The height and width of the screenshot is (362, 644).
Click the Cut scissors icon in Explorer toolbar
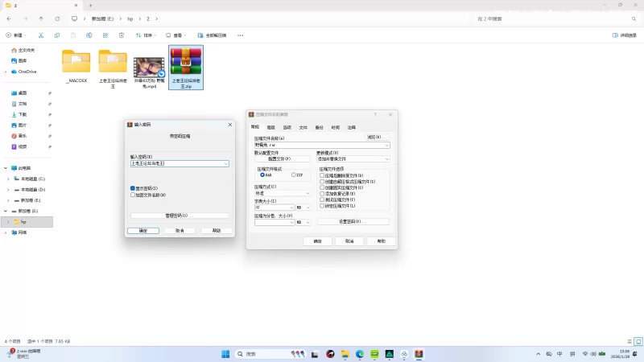click(x=41, y=35)
